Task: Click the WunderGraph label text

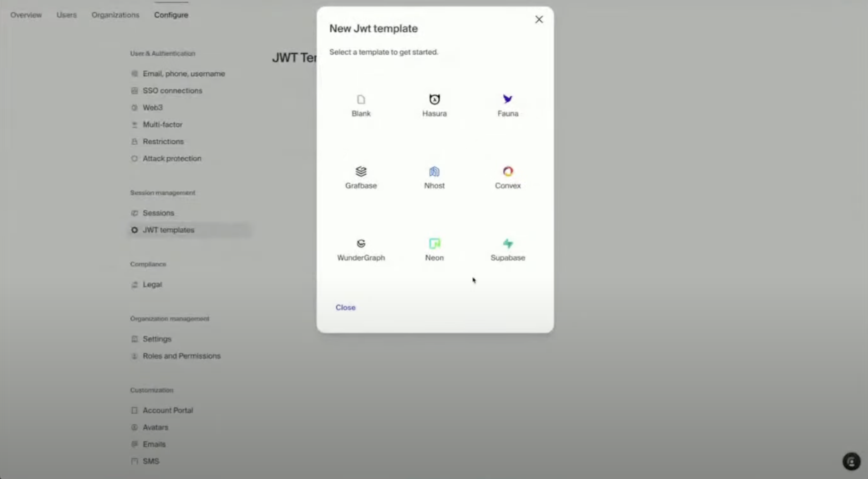Action: (x=361, y=258)
